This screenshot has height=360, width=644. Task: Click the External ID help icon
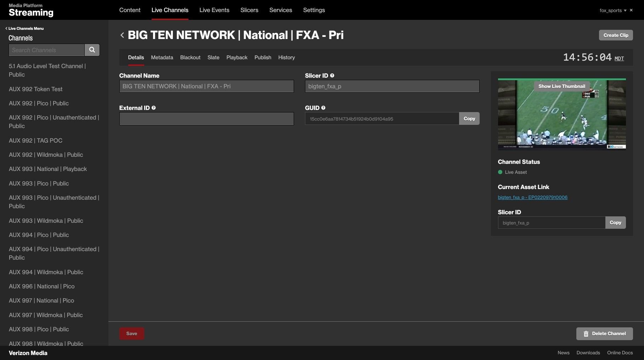click(x=153, y=108)
